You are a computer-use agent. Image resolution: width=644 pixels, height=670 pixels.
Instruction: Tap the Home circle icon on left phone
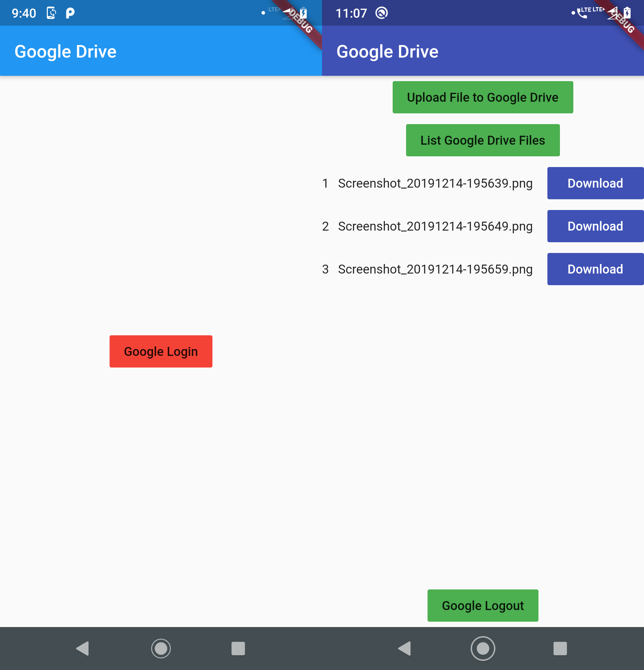[x=161, y=649]
